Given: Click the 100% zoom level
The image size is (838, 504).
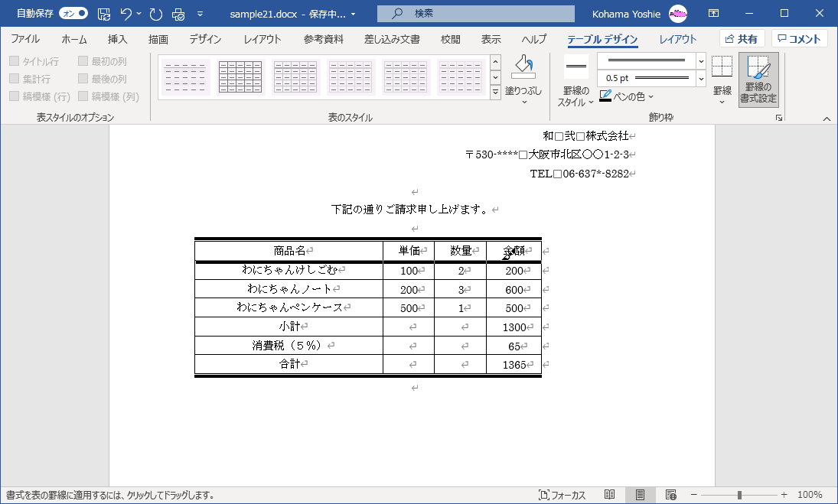Looking at the screenshot, I should click(x=810, y=495).
